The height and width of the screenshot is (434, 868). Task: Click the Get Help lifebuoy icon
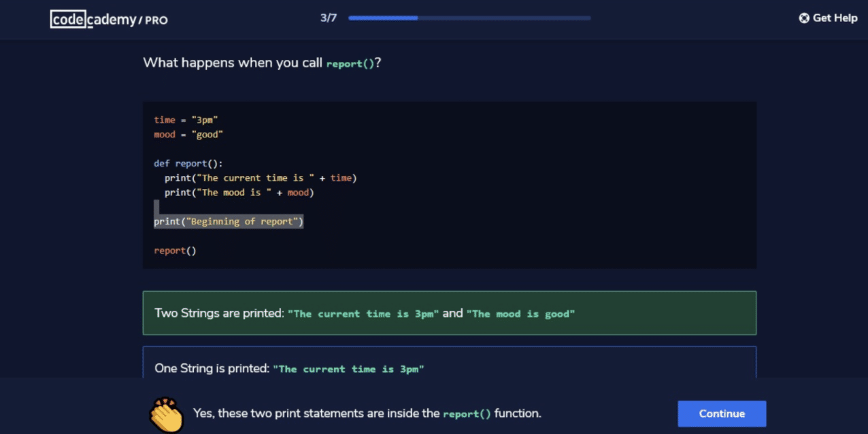[x=804, y=18]
